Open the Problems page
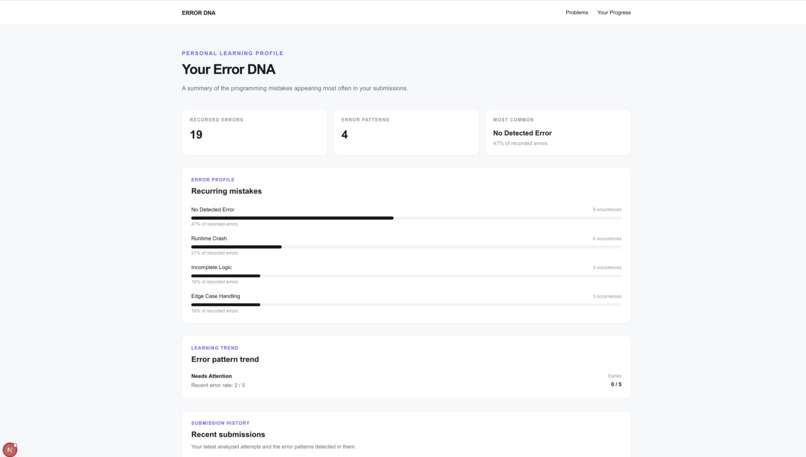Viewport: 806px width, 457px height. pyautogui.click(x=577, y=12)
